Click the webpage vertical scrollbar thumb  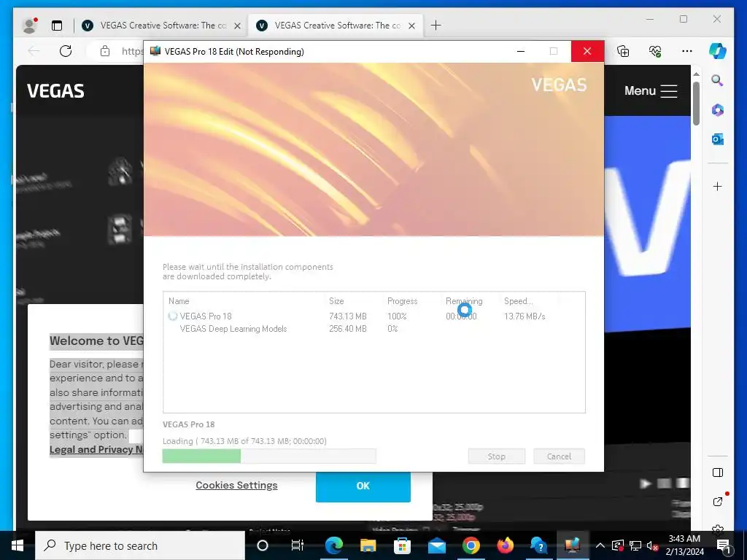[x=696, y=104]
